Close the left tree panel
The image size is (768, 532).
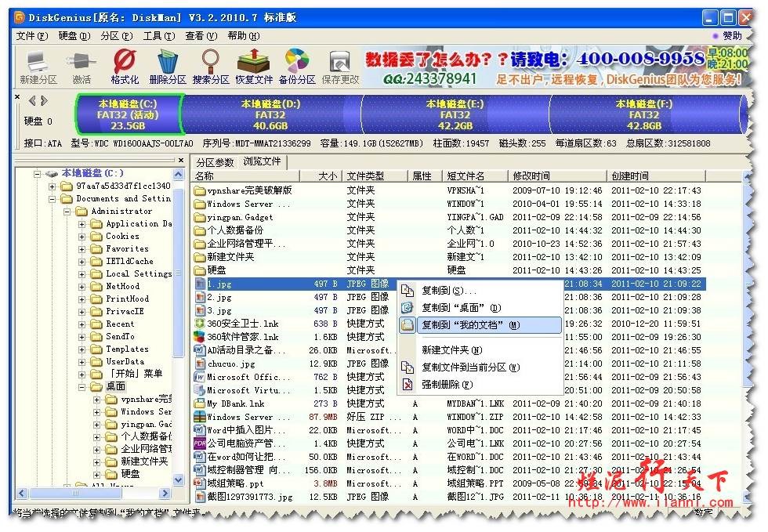click(181, 160)
